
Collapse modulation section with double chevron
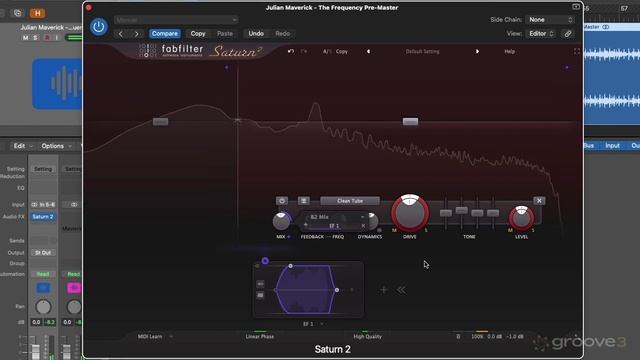[402, 290]
